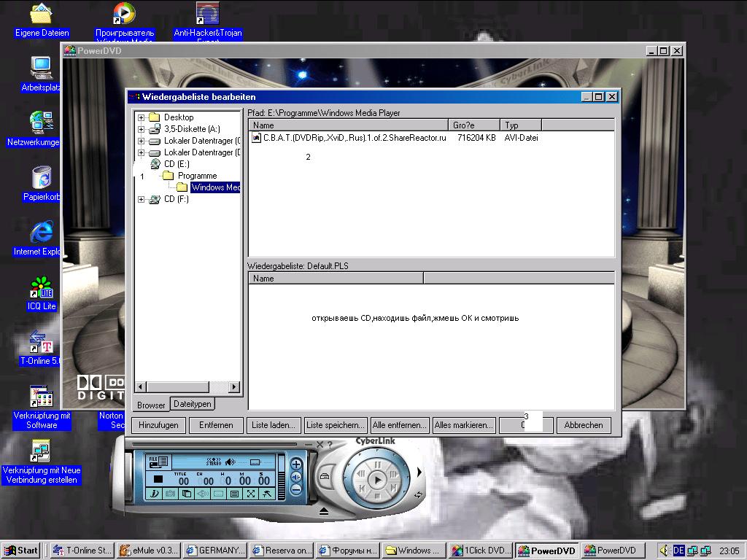Viewport: 747px width, 560px height.
Task: Switch to eMule in the taskbar
Action: click(x=149, y=551)
